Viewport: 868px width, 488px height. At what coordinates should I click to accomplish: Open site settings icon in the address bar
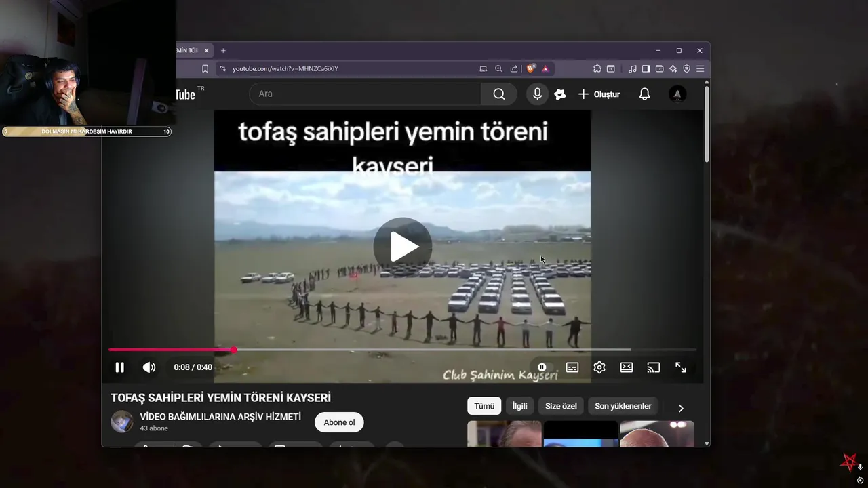(222, 68)
